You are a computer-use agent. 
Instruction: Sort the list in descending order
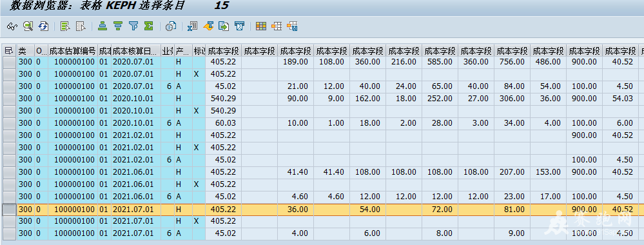118,26
